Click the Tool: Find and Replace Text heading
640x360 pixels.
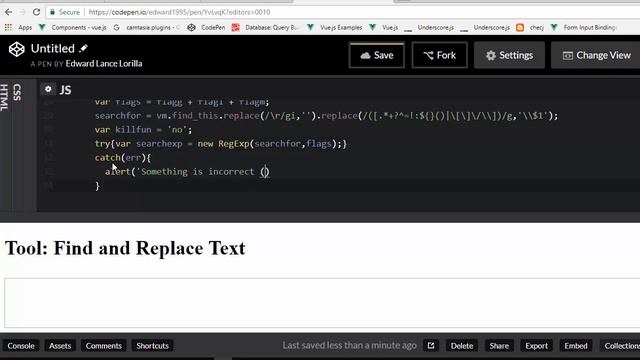pos(125,248)
